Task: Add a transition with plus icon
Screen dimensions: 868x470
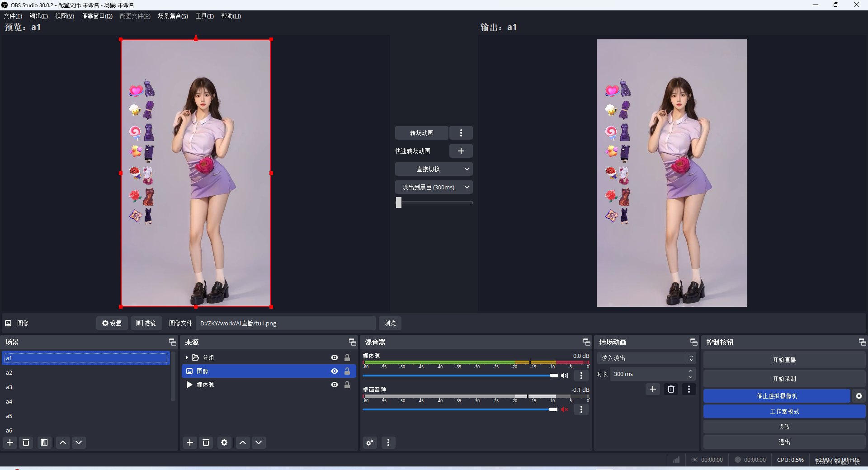Action: 653,389
